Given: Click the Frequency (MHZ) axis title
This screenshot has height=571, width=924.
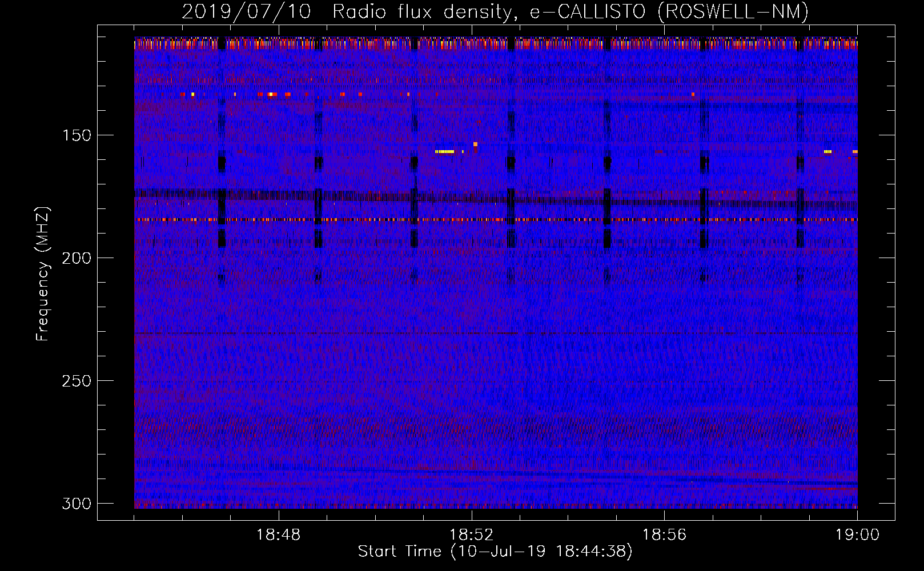Looking at the screenshot, I should tap(43, 274).
